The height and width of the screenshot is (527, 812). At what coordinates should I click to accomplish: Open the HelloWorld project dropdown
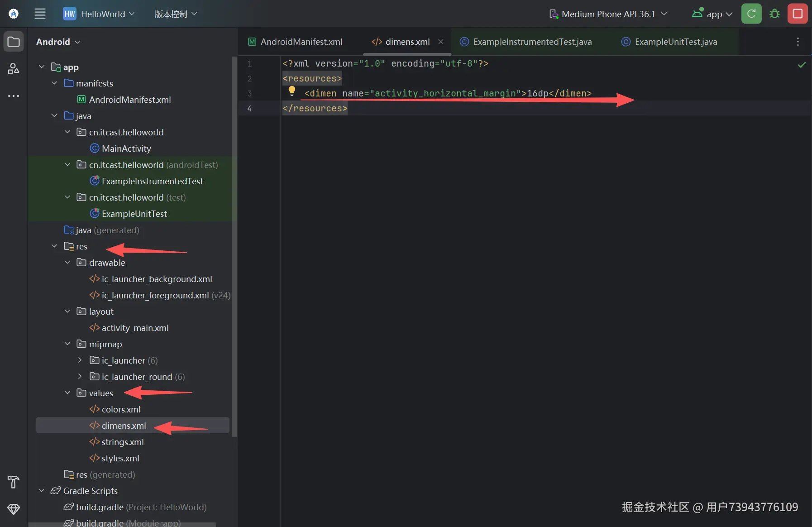(x=99, y=14)
